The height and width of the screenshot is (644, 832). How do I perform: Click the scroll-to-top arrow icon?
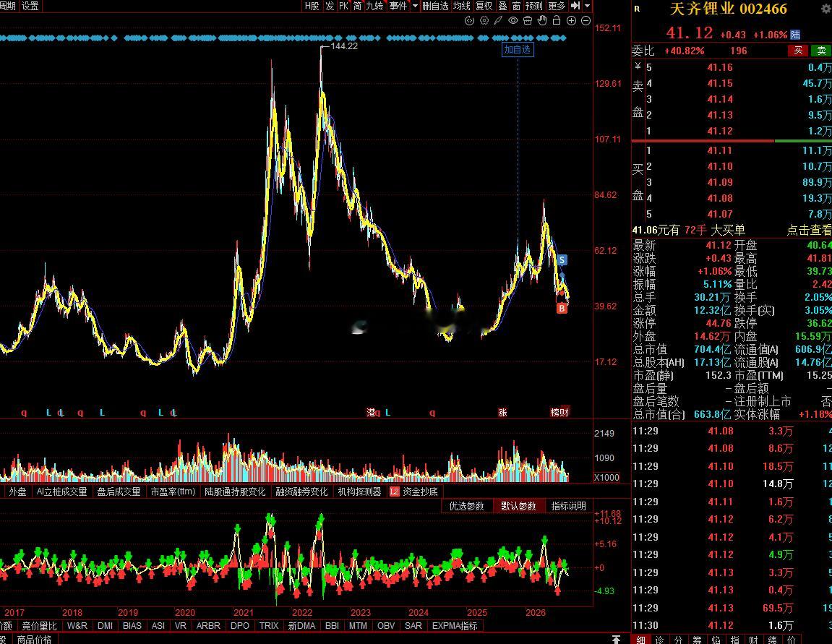pos(616,639)
